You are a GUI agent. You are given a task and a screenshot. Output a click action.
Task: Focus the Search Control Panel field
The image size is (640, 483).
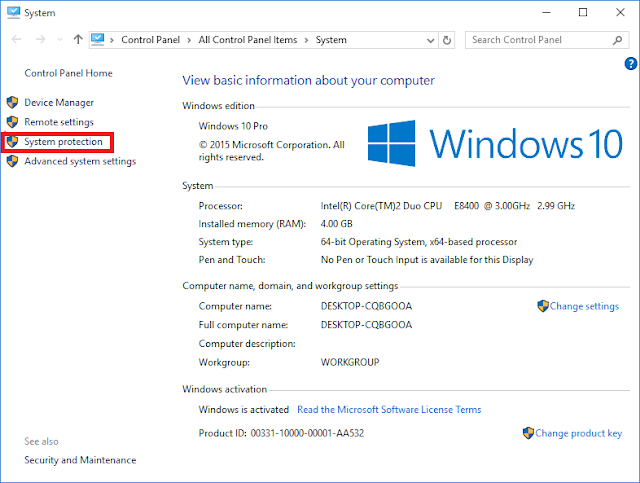tap(547, 40)
